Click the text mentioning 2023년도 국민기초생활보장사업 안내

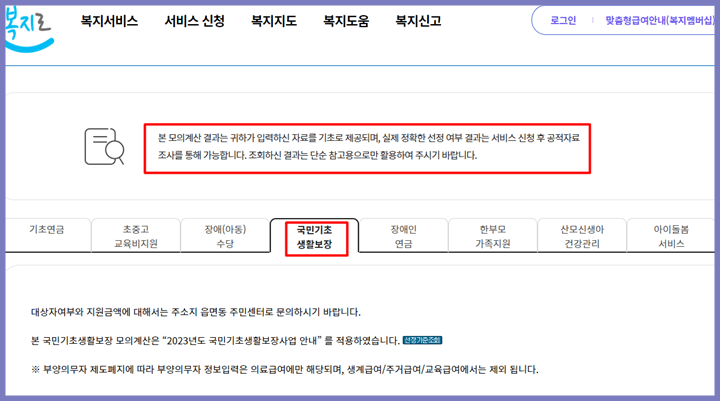pyautogui.click(x=215, y=340)
